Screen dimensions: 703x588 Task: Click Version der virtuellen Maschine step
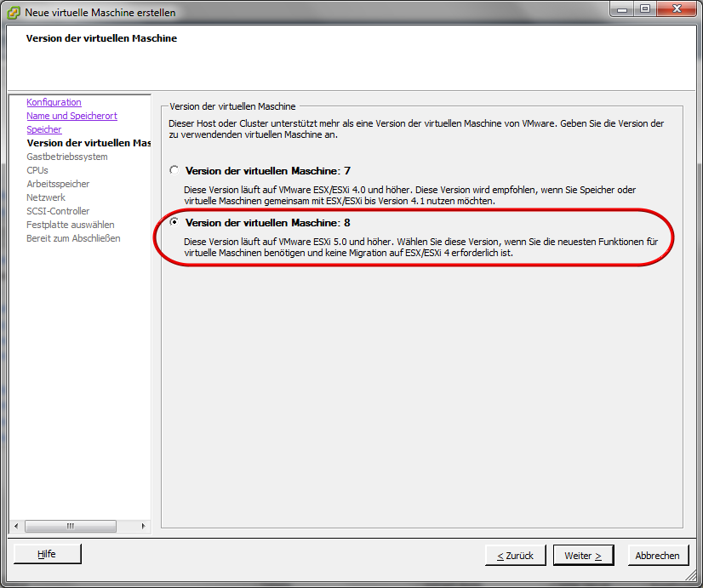(x=88, y=143)
